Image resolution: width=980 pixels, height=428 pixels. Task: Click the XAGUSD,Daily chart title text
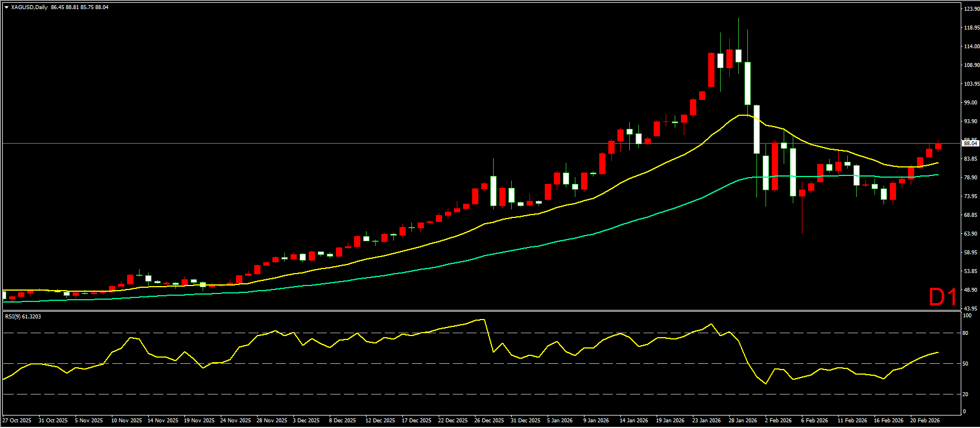pyautogui.click(x=29, y=7)
